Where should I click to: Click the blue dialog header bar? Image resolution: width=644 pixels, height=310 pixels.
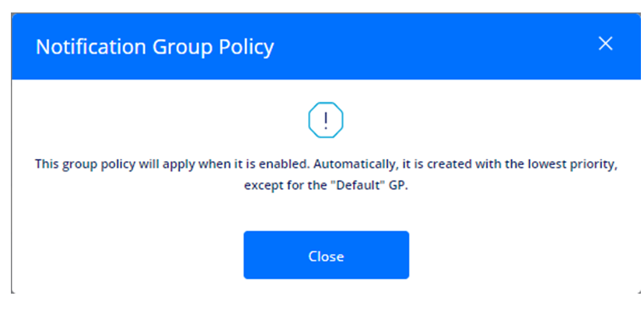coord(326,47)
